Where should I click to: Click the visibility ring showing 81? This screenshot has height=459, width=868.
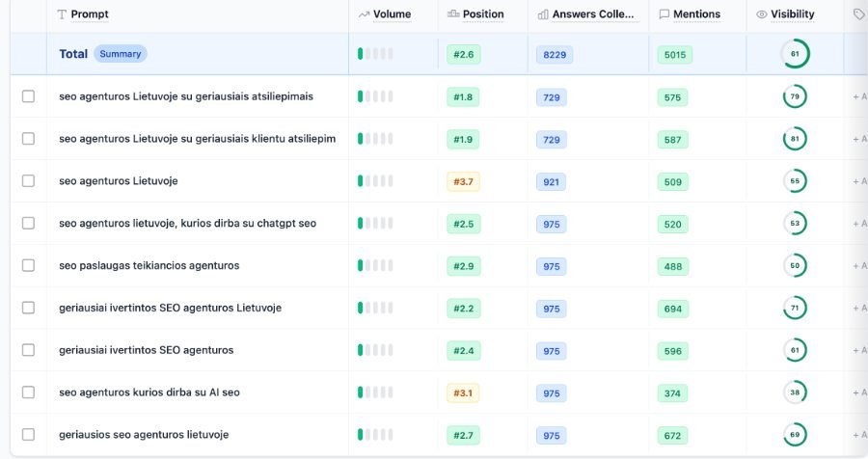795,139
